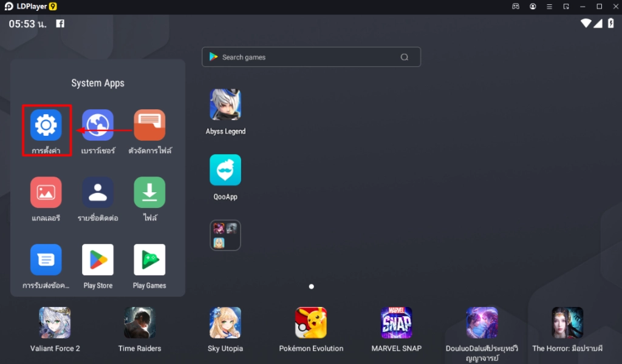This screenshot has height=364, width=622.
Task: Open the Gallery app (แกลเลอรี)
Action: [x=46, y=192]
